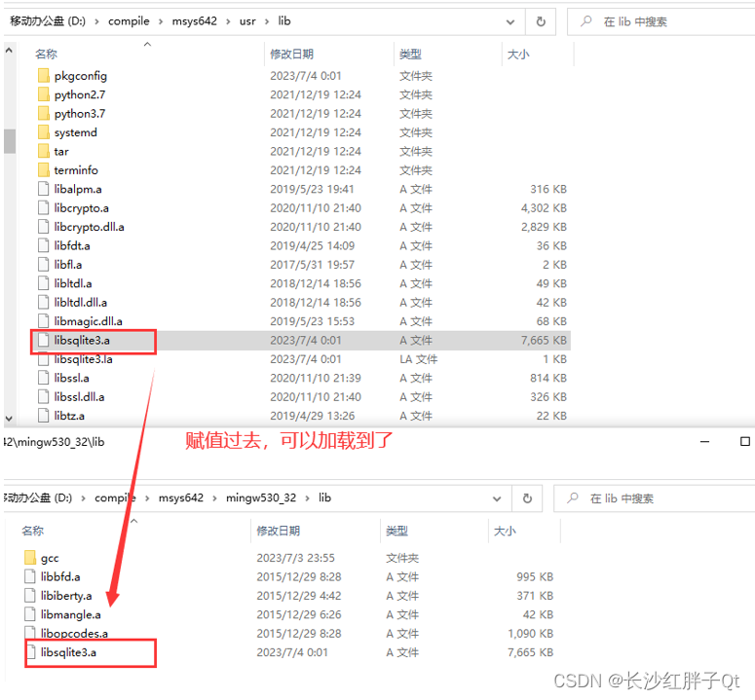Click the libmangle.a file icon
The width and height of the screenshot is (755, 700).
click(30, 614)
